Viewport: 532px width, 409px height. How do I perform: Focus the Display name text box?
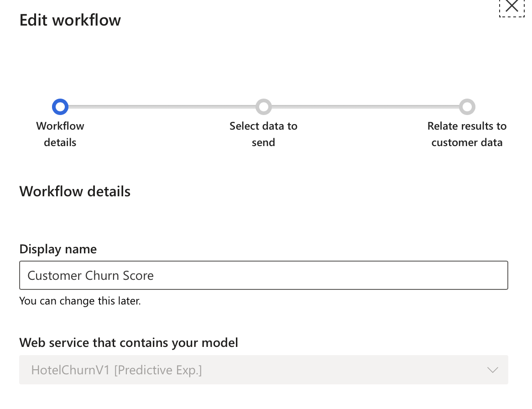click(263, 275)
